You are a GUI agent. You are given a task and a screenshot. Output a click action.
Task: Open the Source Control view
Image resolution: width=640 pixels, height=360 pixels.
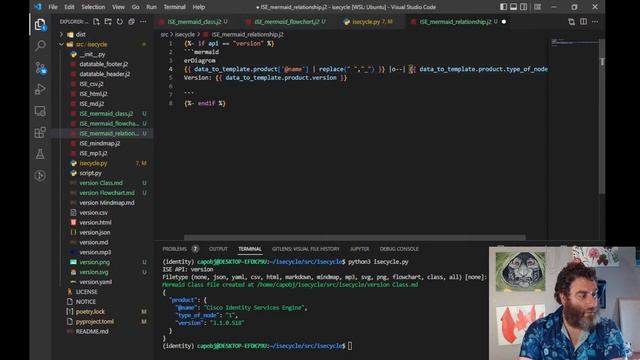point(40,68)
